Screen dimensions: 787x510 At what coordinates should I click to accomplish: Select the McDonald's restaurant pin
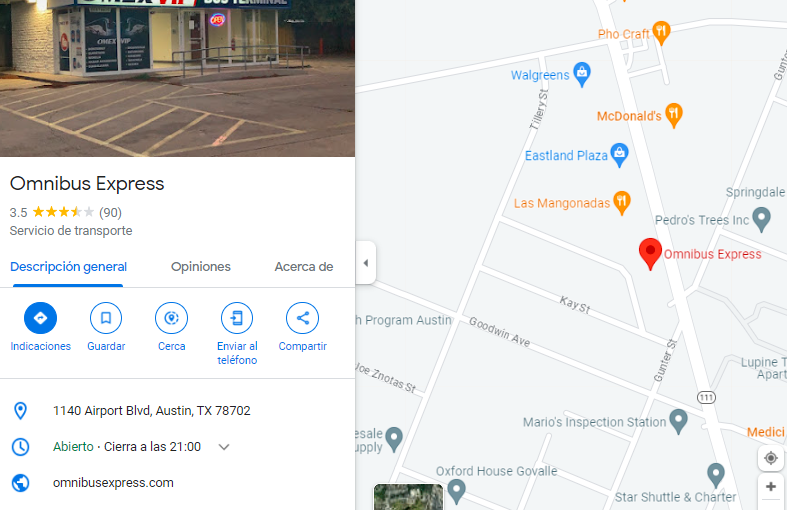click(674, 115)
